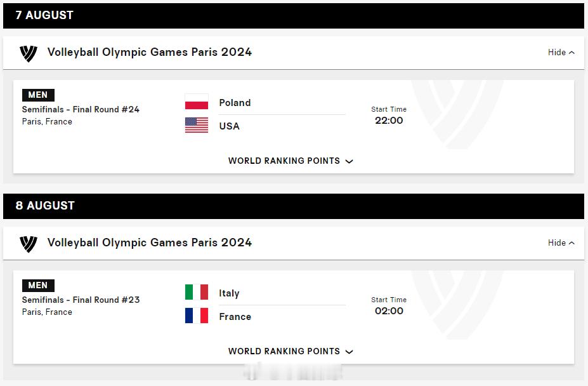Viewport: 588px width, 386px height.
Task: Click the Italy flag icon
Action: click(x=197, y=292)
